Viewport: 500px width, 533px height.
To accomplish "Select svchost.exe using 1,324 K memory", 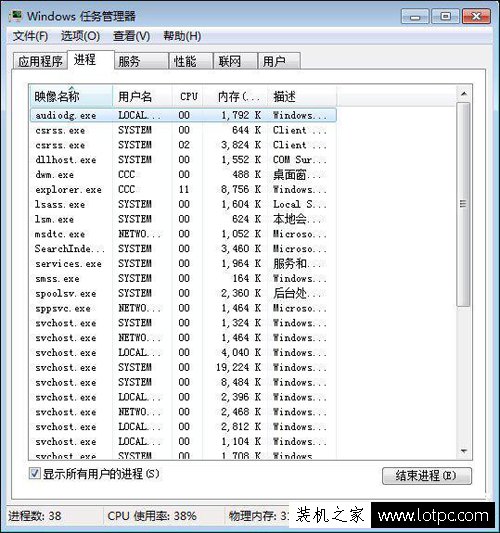I will coord(183,323).
